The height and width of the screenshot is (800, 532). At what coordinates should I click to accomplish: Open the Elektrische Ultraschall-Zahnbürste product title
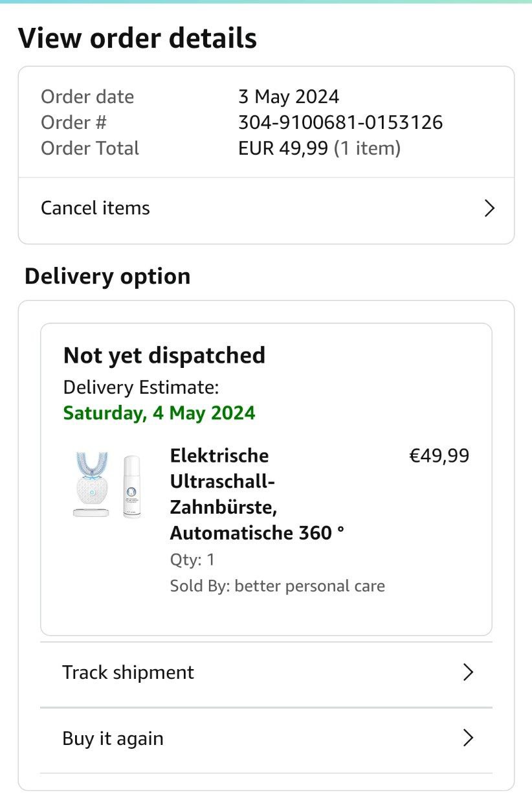[256, 494]
